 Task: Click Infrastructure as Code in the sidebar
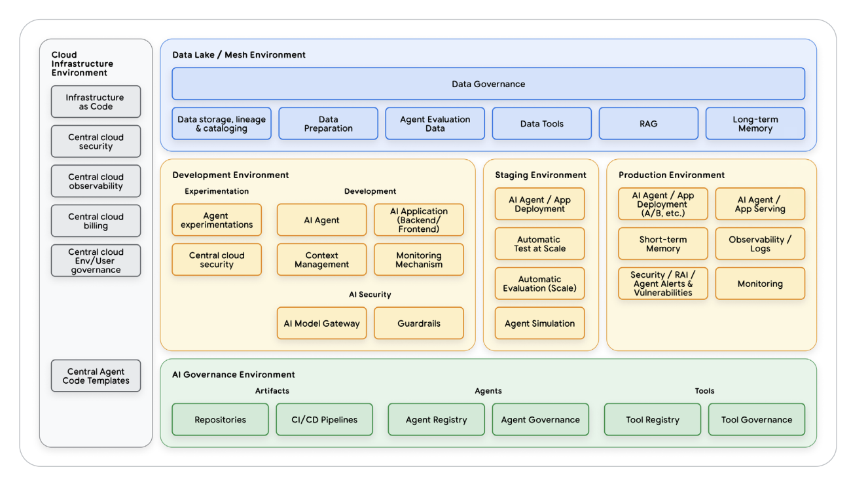96,102
